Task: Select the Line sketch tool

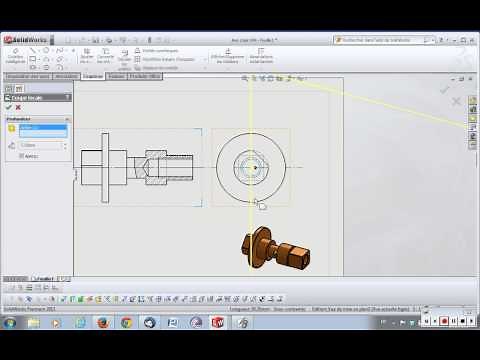Action: click(x=33, y=51)
